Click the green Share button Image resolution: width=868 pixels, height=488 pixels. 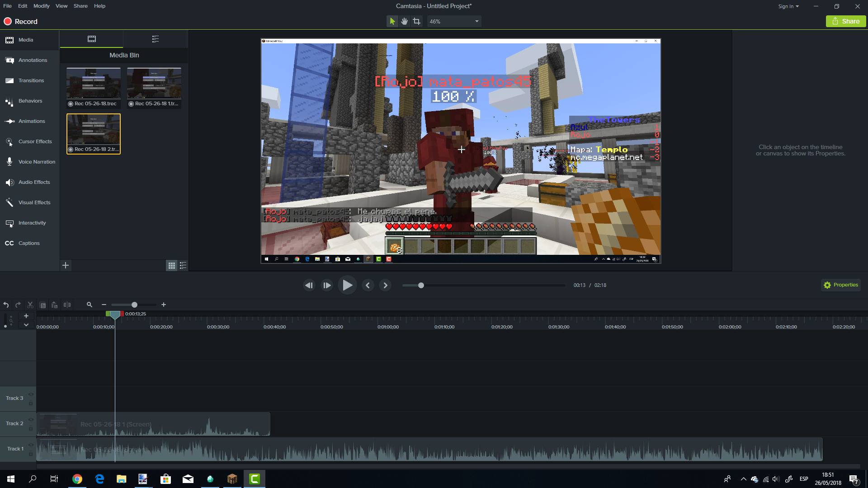pyautogui.click(x=845, y=21)
